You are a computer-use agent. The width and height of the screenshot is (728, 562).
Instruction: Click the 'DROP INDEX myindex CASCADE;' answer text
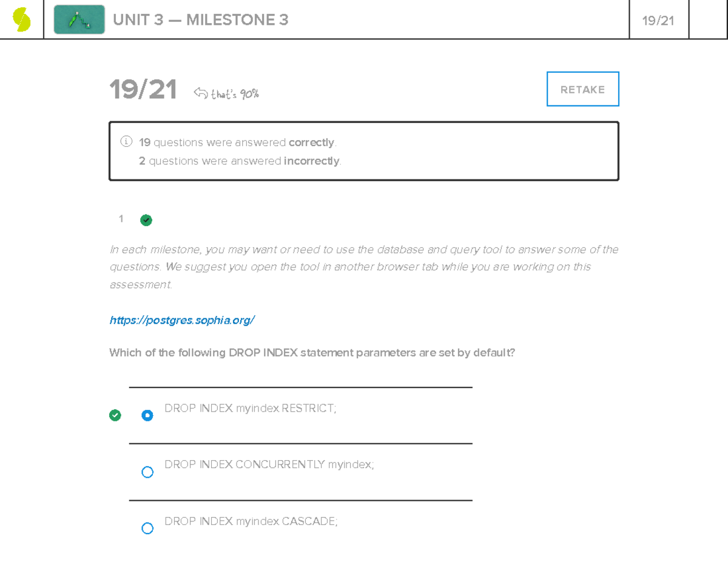pos(251,521)
